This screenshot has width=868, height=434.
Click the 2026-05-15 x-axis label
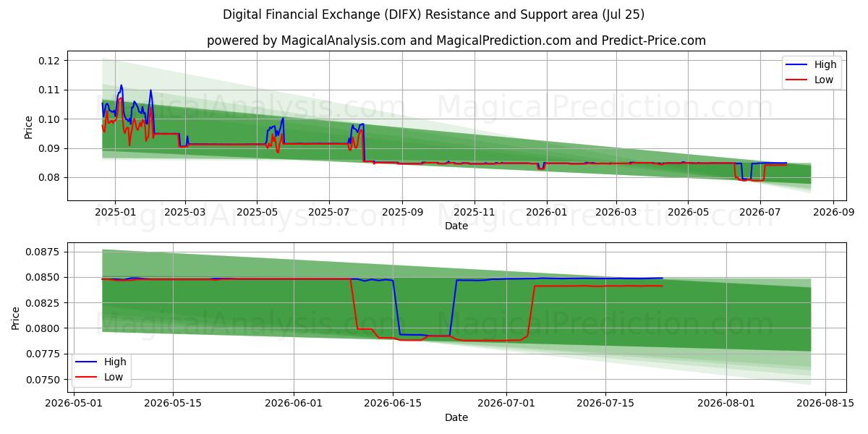[x=173, y=404]
